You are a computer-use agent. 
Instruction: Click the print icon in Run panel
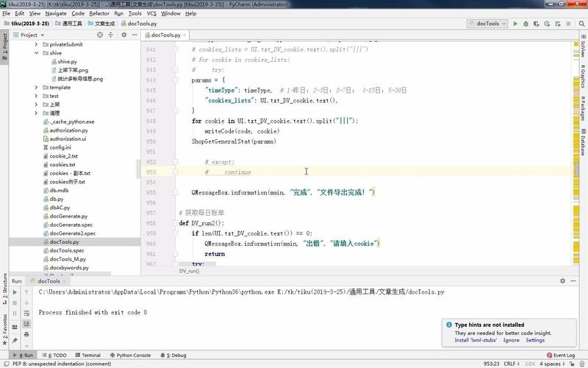[x=26, y=334]
